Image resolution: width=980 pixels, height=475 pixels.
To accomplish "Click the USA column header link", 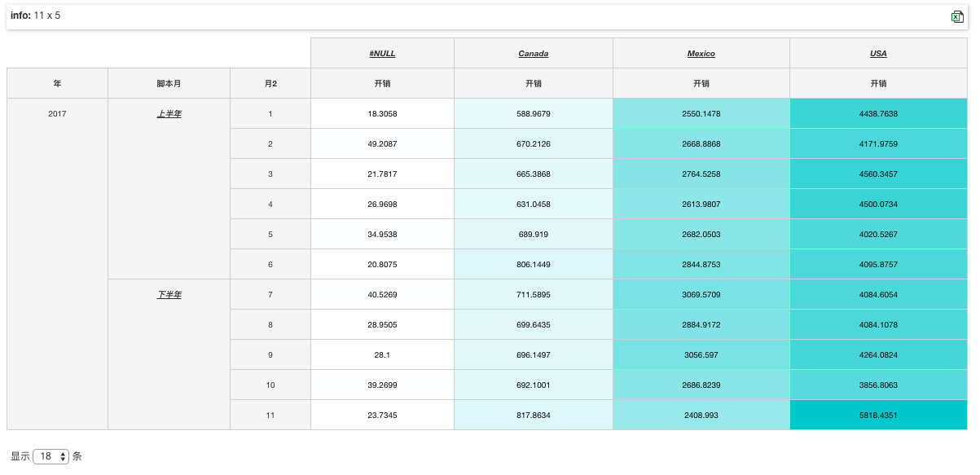I will click(878, 54).
